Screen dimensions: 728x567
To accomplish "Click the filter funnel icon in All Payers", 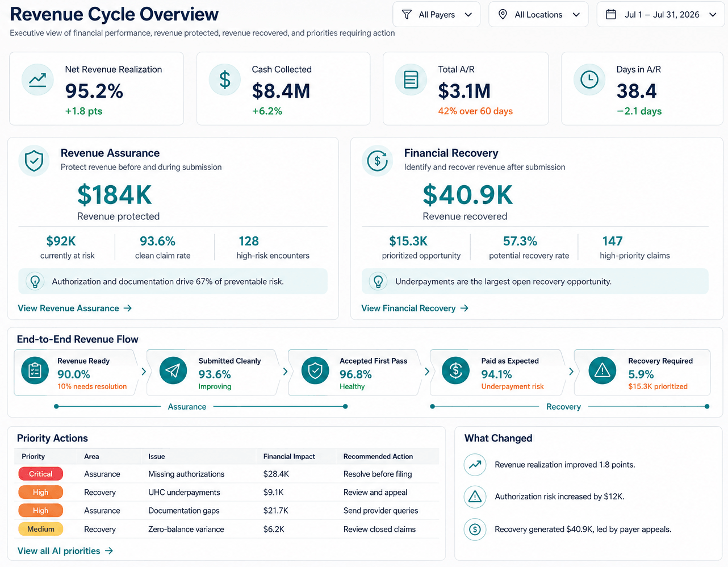I will coord(407,14).
